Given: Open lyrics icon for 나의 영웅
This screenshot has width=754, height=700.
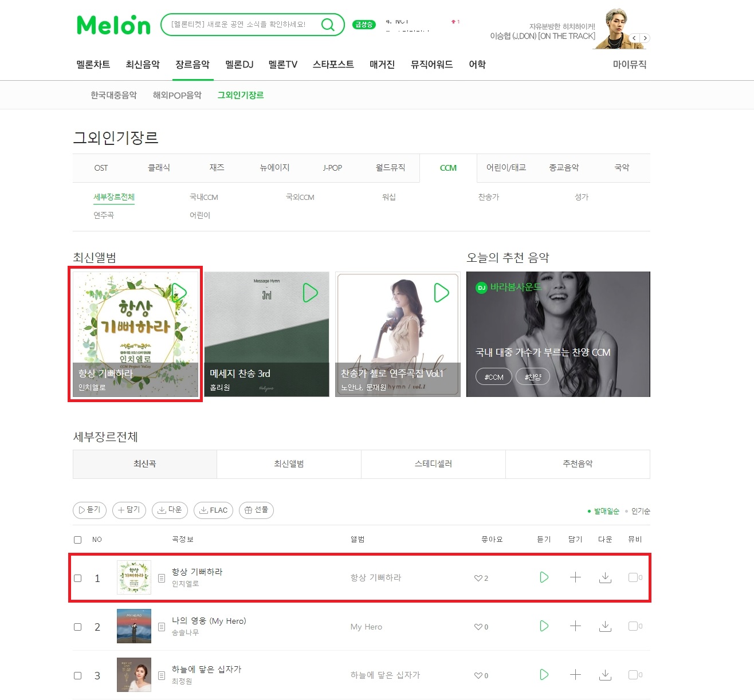Looking at the screenshot, I should coord(162,627).
